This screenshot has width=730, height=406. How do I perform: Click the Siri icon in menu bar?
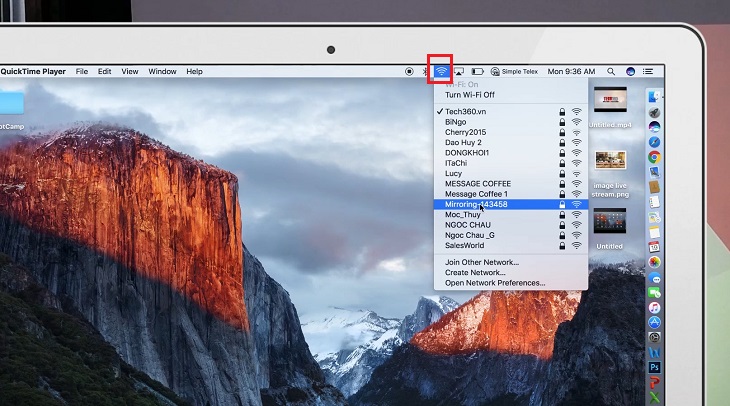click(x=630, y=72)
